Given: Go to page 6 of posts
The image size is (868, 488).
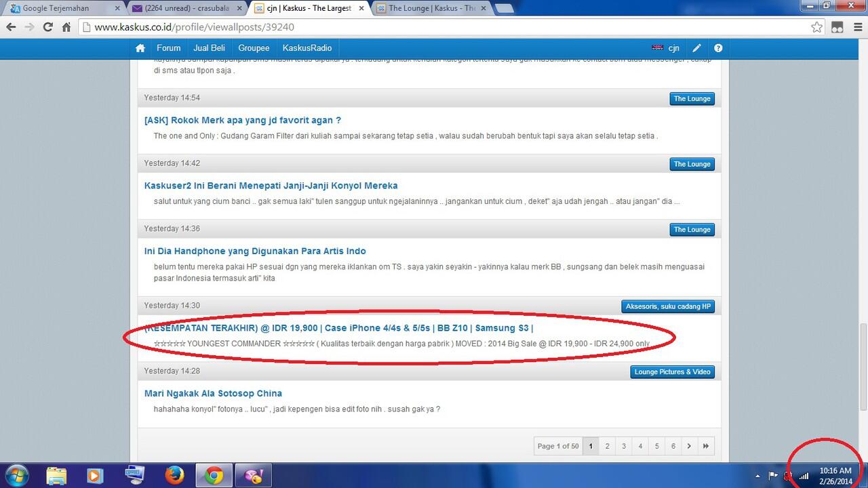Looking at the screenshot, I should pyautogui.click(x=673, y=446).
